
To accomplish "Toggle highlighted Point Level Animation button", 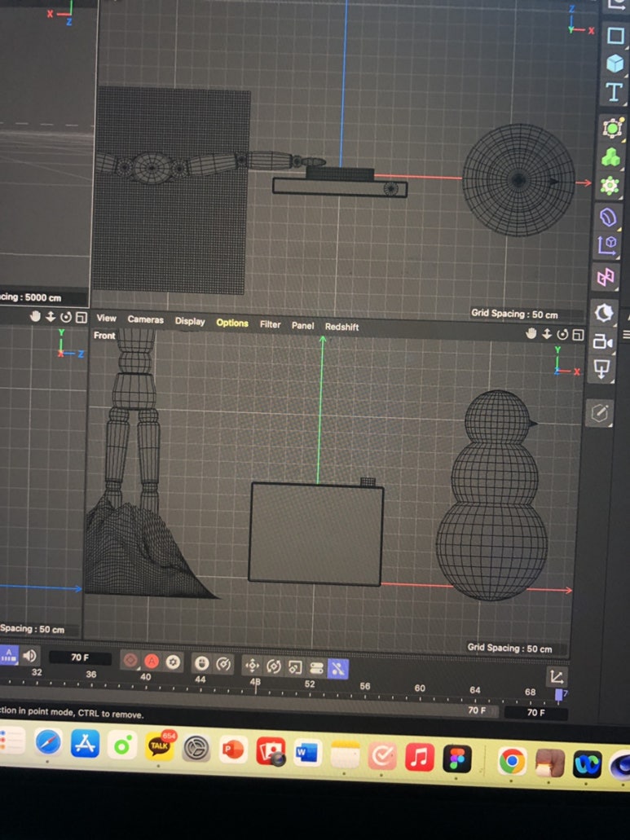I will click(x=338, y=669).
